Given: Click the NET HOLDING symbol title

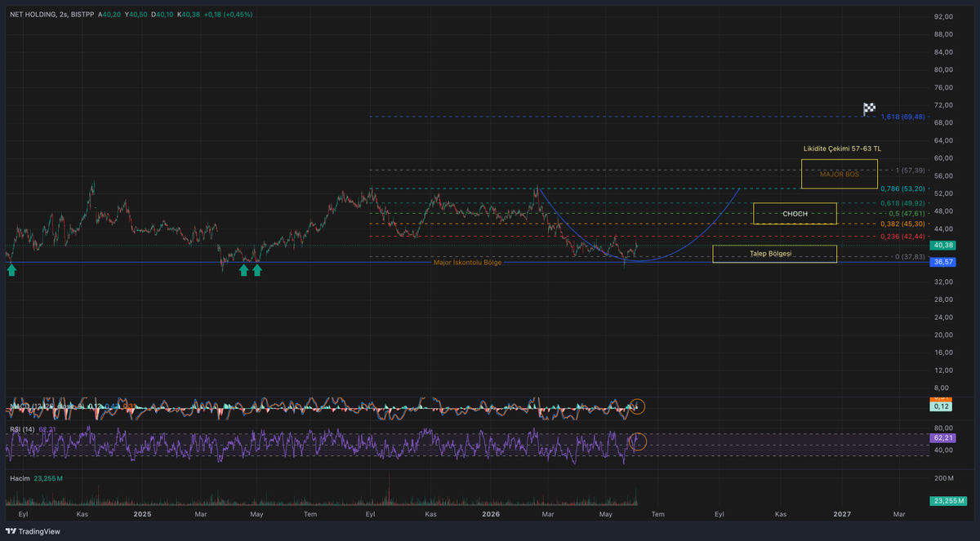Looking at the screenshot, I should [x=32, y=14].
